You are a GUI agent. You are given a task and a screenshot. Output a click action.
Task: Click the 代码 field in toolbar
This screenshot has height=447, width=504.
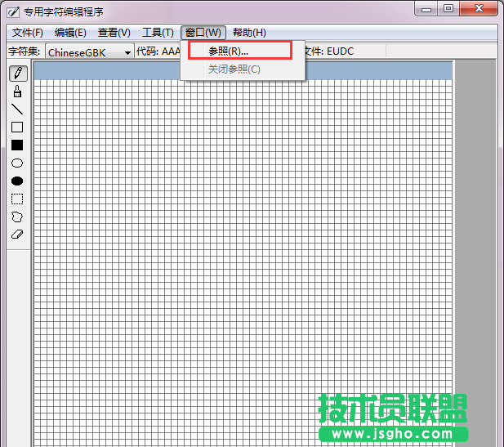tap(158, 51)
